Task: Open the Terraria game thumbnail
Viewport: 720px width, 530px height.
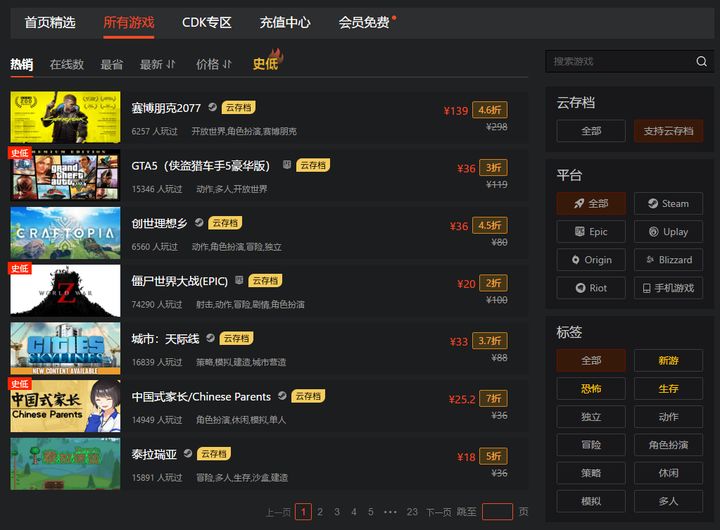Action: (65, 463)
